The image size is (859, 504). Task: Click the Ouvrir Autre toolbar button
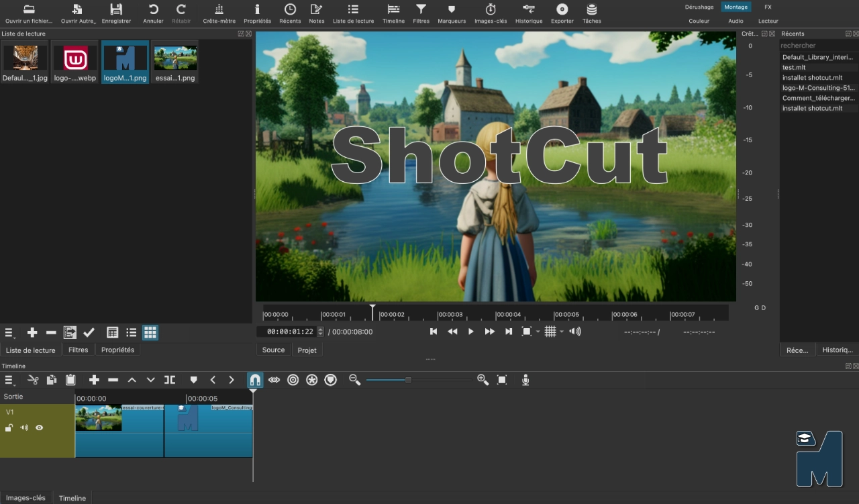(78, 13)
